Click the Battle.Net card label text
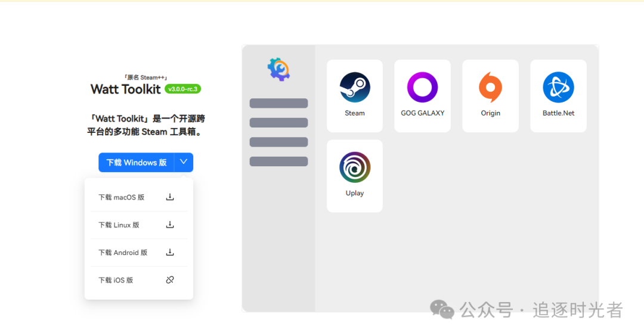Image resolution: width=644 pixels, height=336 pixels. coord(559,113)
